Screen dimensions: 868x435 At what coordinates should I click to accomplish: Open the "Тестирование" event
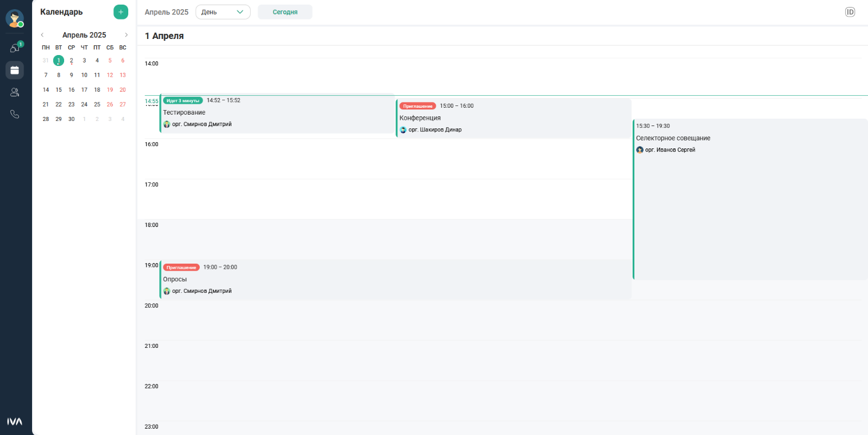pos(277,113)
